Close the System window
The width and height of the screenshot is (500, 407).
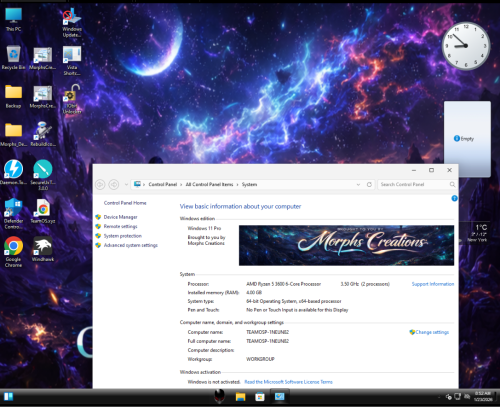pos(449,170)
